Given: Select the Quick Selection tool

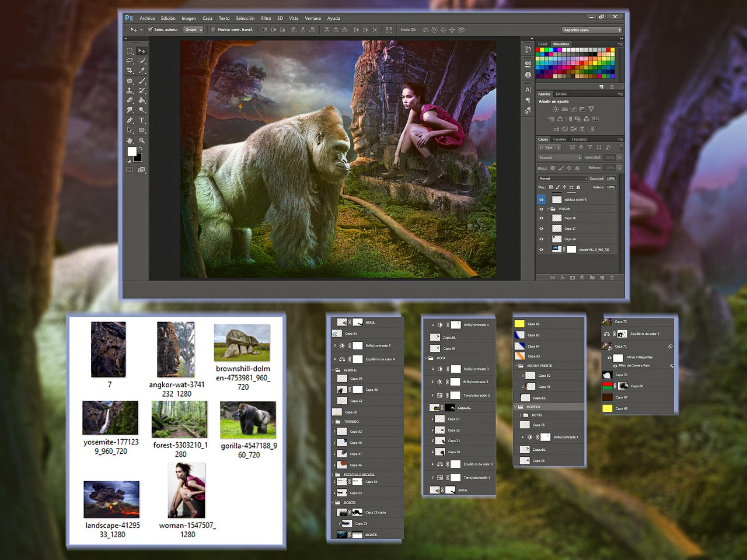Looking at the screenshot, I should coord(142,61).
